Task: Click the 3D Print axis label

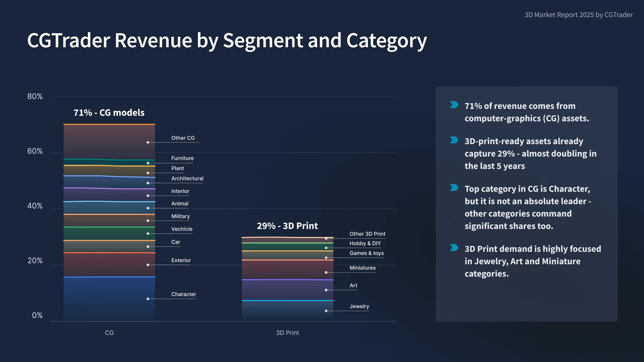Action: (287, 333)
